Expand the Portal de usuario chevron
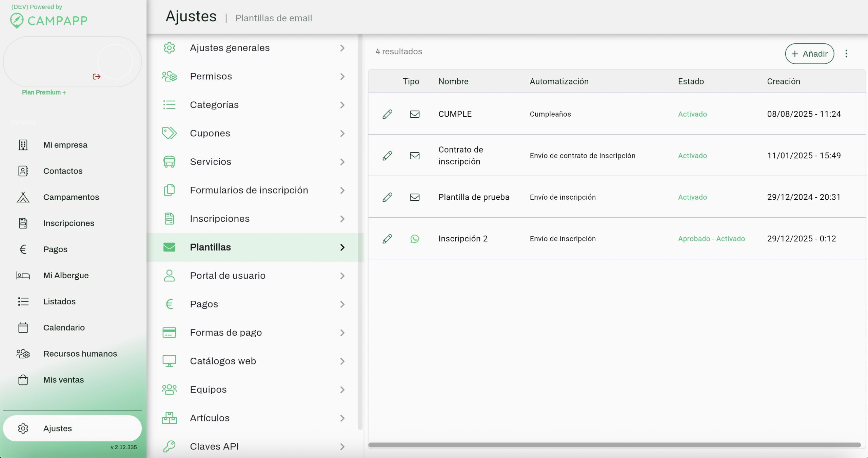 click(x=342, y=276)
